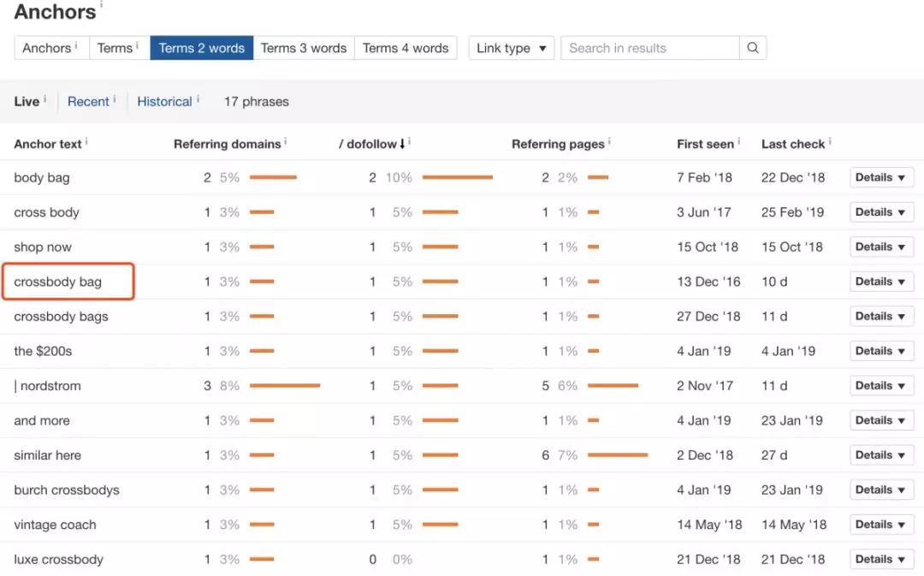
Task: Click info icon beside Referring domains header
Action: [x=286, y=141]
